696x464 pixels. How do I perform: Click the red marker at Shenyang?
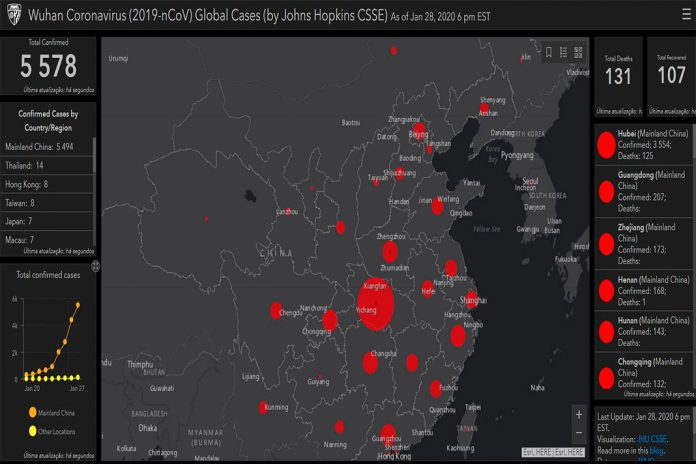coord(484,108)
